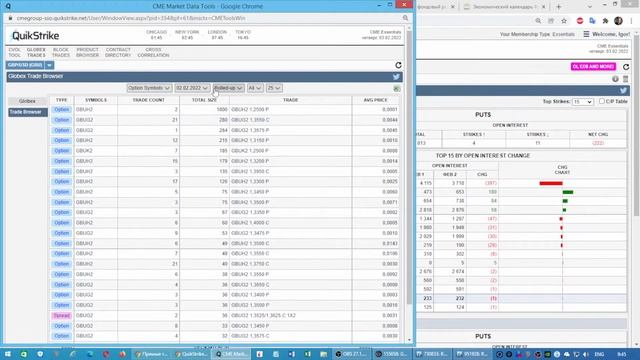Viewport: 640px width, 360px height.
Task: Open CVOL TOOL menu
Action: click(14, 52)
